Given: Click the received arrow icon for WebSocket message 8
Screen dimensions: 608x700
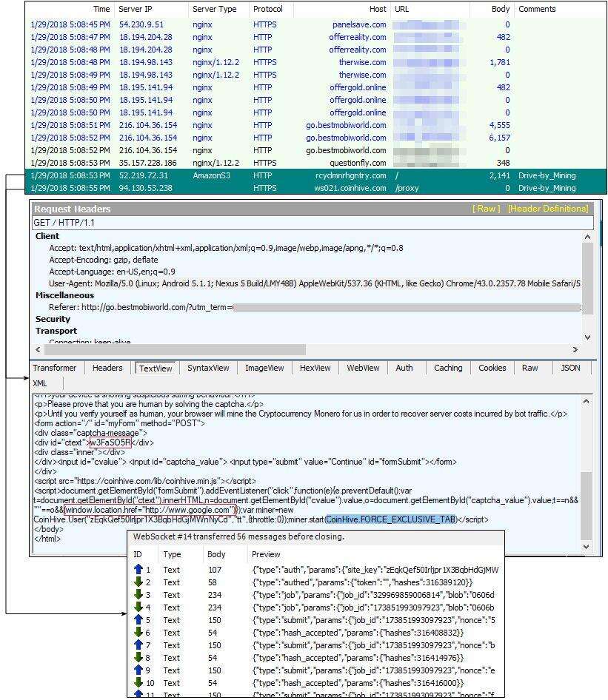Looking at the screenshot, I should (138, 657).
